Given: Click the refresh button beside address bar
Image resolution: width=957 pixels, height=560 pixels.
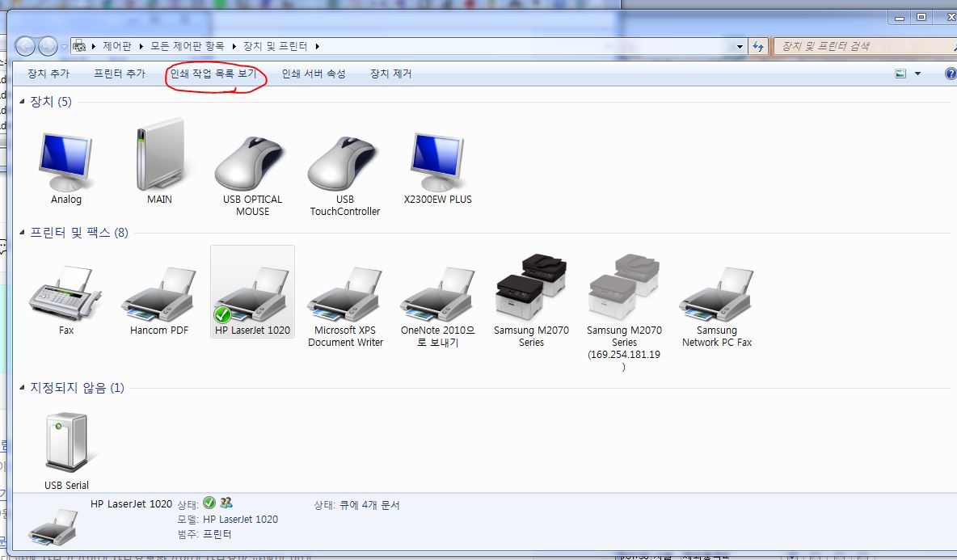Looking at the screenshot, I should [758, 46].
